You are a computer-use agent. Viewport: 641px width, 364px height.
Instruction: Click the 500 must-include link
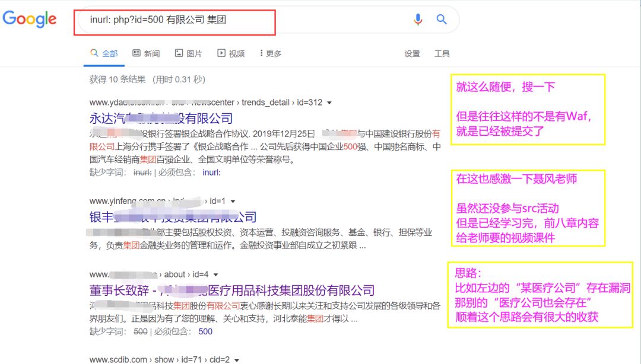205,331
